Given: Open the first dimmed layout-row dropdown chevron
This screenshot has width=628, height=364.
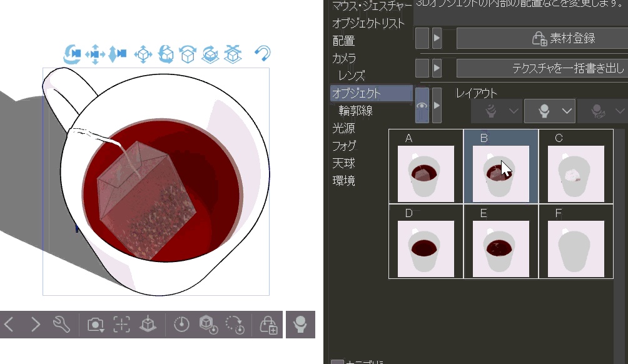Looking at the screenshot, I should 514,111.
